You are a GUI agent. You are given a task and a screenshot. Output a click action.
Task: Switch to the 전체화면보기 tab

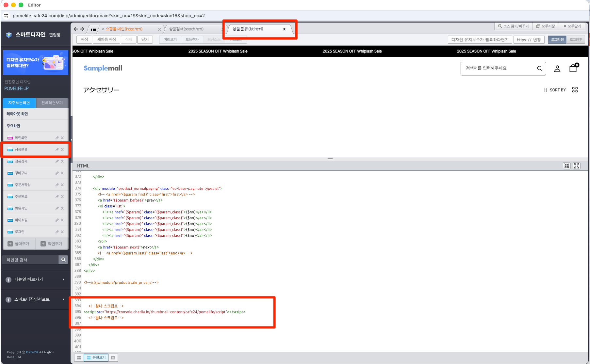point(52,103)
